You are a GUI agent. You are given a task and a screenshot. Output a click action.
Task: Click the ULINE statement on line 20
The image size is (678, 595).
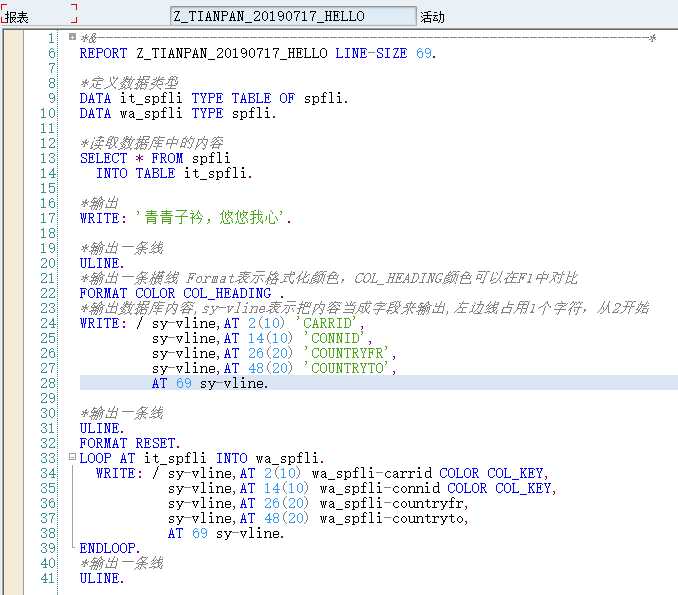pos(102,263)
